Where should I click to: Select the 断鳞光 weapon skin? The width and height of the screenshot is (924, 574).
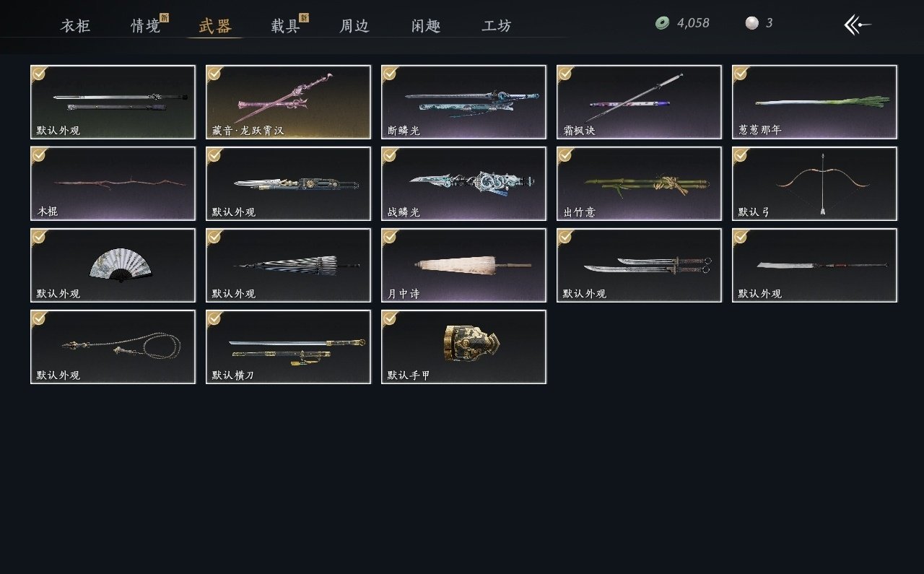(x=463, y=102)
